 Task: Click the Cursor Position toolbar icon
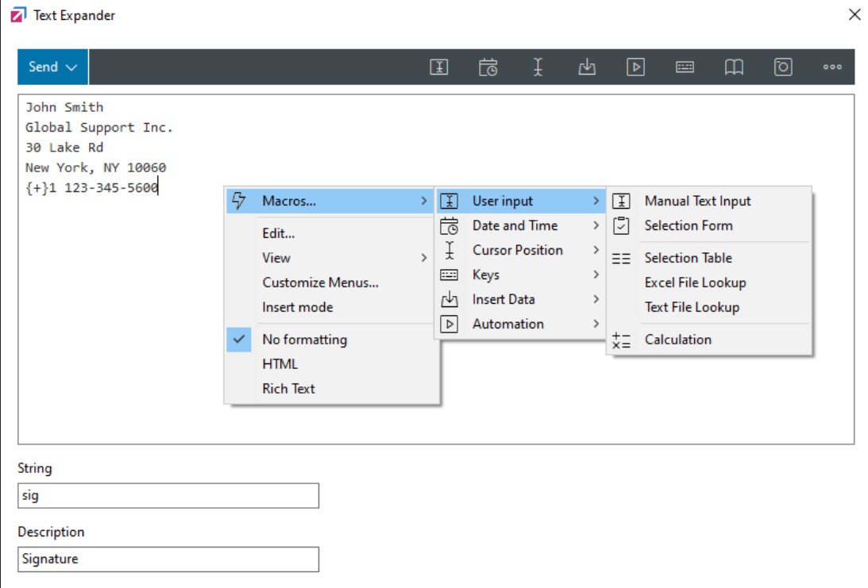(x=538, y=67)
